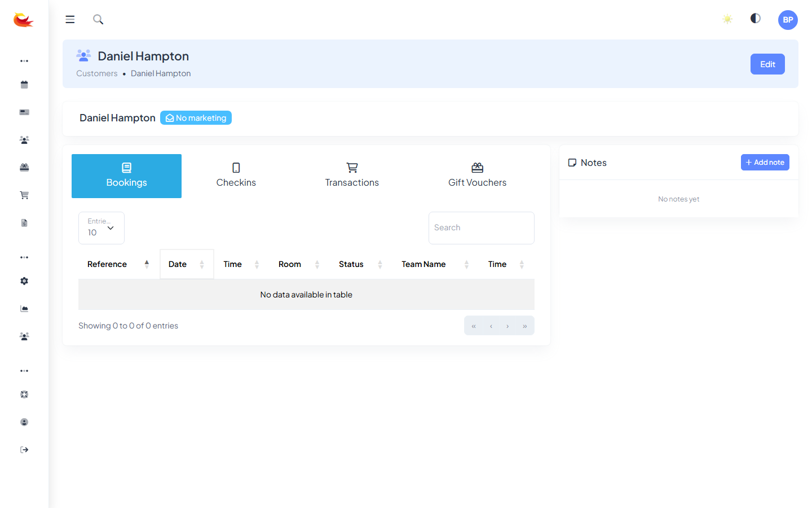Image resolution: width=812 pixels, height=508 pixels.
Task: Click the red bird logo in the sidebar
Action: tap(24, 20)
